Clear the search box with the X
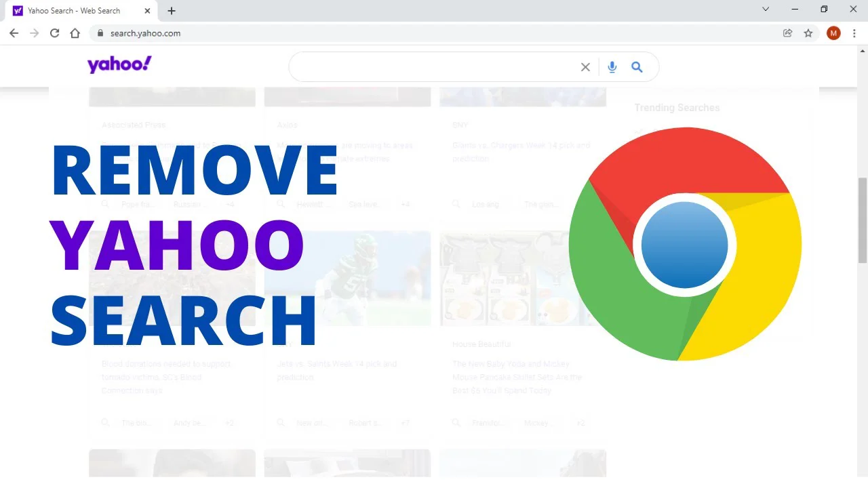 pyautogui.click(x=585, y=67)
